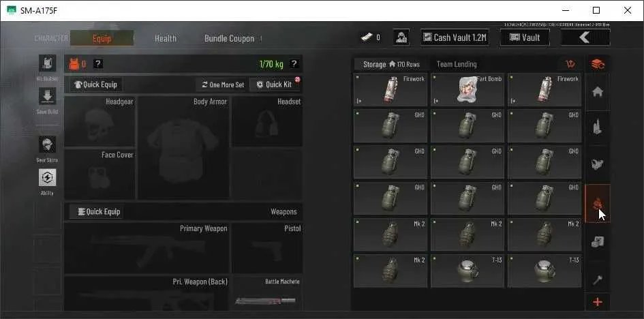Select the Storage 170 Rows tab
The width and height of the screenshot is (644, 319).
click(x=391, y=64)
